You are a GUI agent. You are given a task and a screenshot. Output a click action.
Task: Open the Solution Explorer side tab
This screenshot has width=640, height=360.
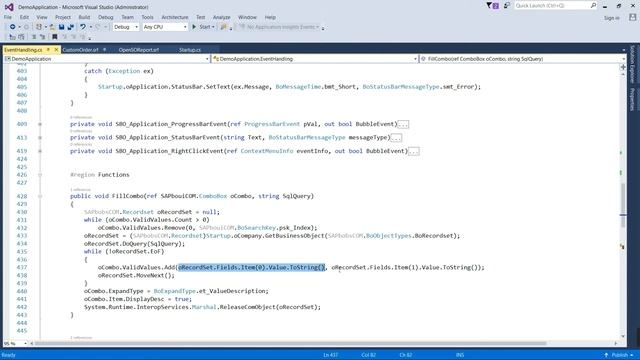[632, 64]
